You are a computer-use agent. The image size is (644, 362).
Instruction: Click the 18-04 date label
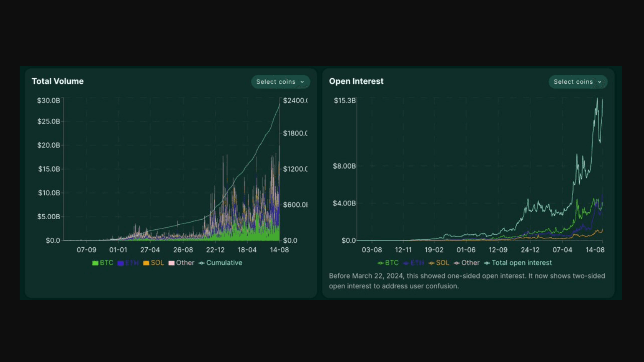point(247,250)
